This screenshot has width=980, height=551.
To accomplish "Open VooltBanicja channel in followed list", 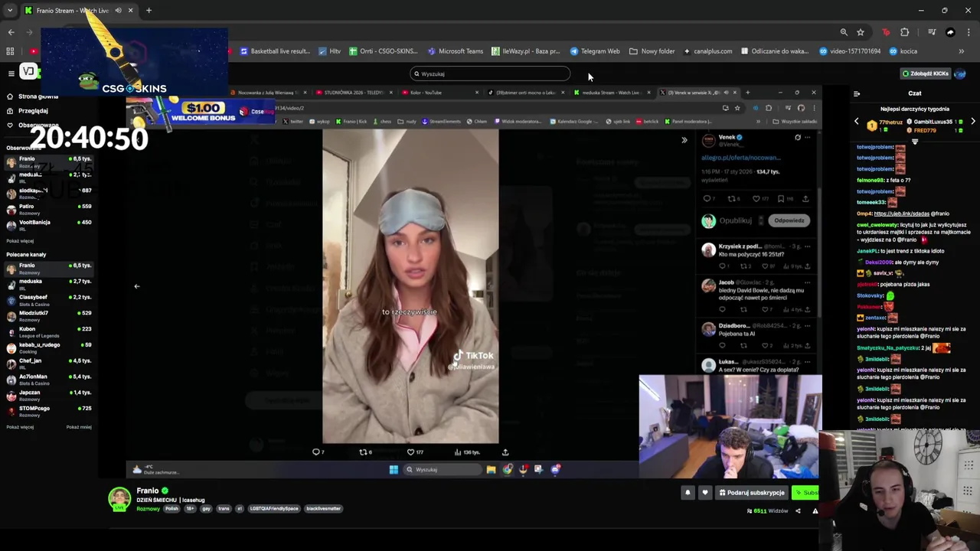I will [48, 225].
